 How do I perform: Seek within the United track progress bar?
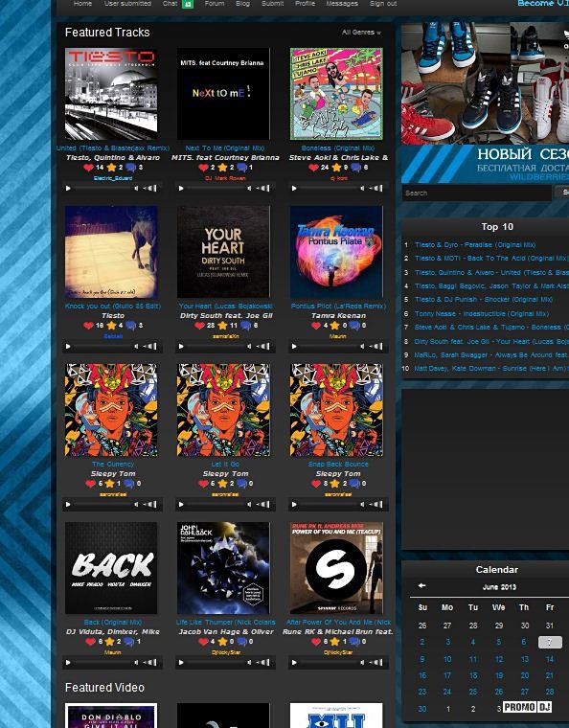click(x=103, y=188)
